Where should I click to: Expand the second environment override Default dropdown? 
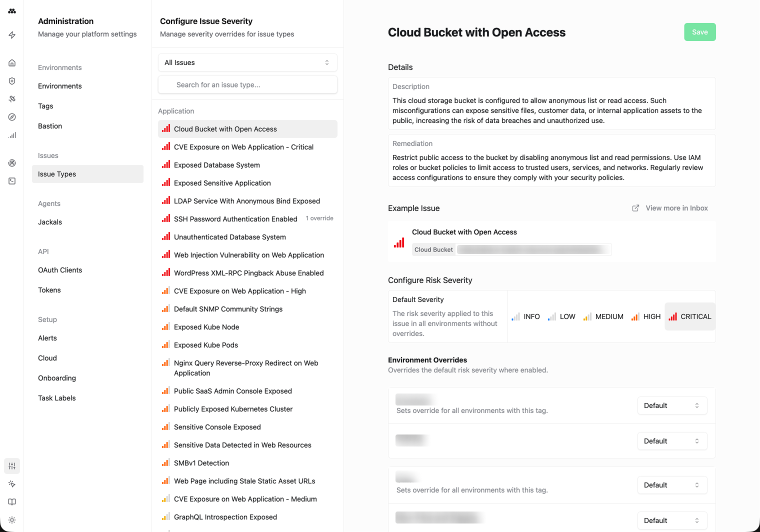pyautogui.click(x=672, y=441)
